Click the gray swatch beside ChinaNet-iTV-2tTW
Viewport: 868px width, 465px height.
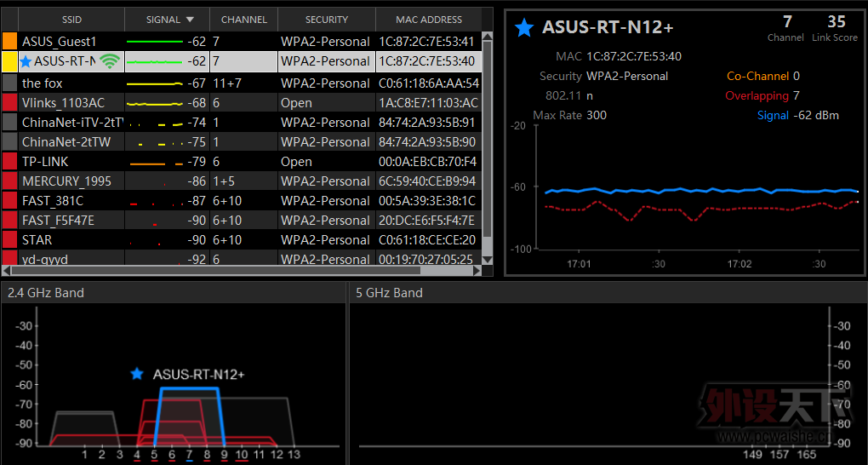click(10, 123)
